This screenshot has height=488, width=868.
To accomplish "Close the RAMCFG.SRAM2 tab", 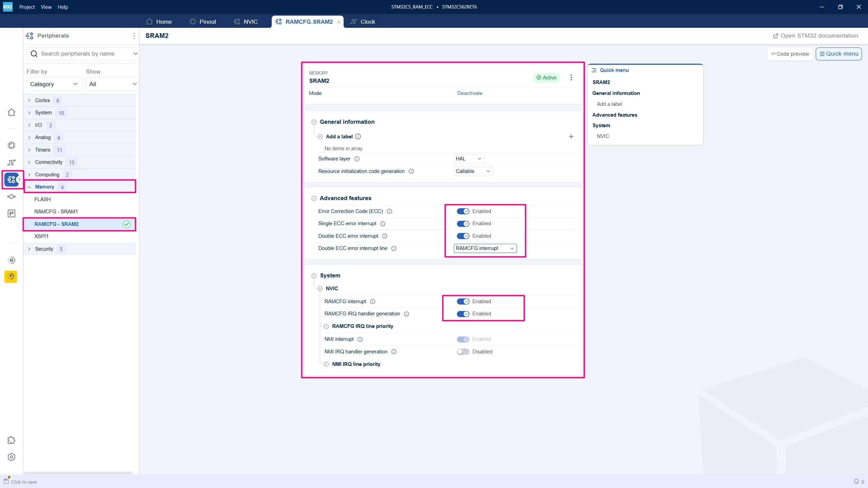I will point(339,22).
